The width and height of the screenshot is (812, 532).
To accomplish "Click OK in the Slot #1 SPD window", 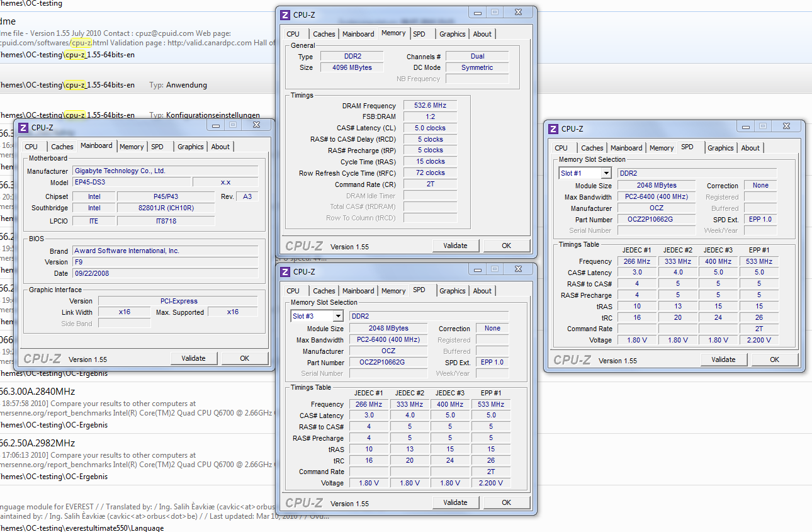I will (775, 359).
